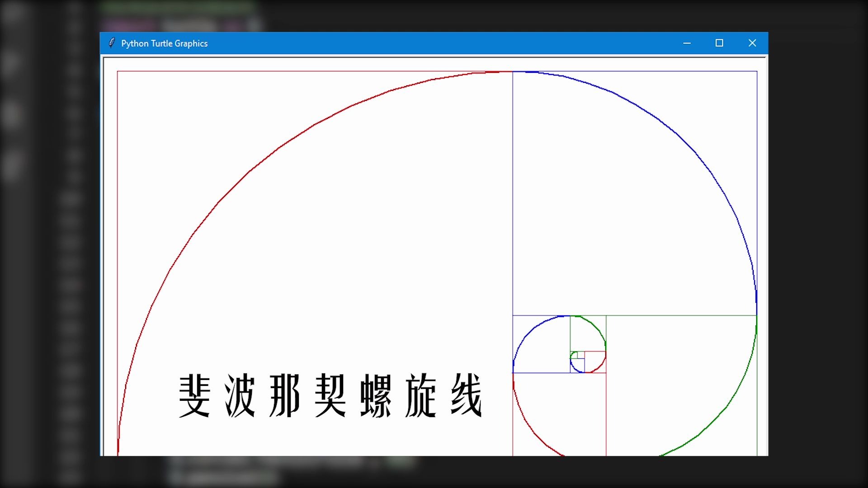The height and width of the screenshot is (488, 868).
Task: Close the Python Turtle Graphics window
Action: tap(752, 43)
